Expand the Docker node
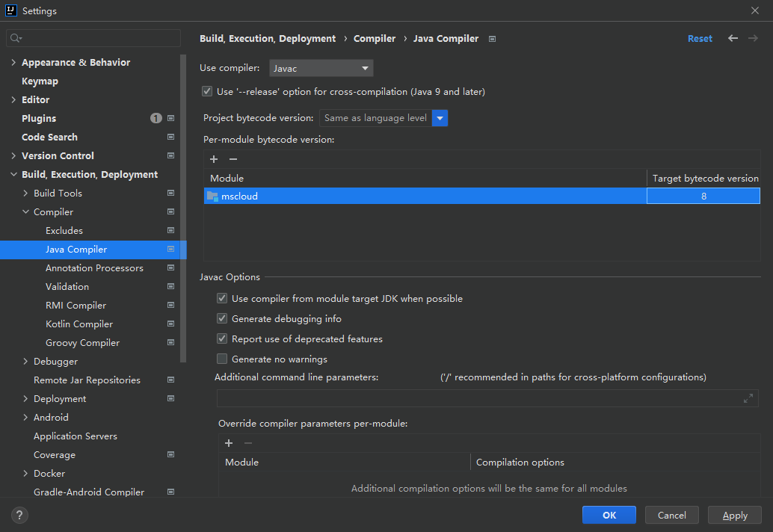773x532 pixels. click(25, 474)
